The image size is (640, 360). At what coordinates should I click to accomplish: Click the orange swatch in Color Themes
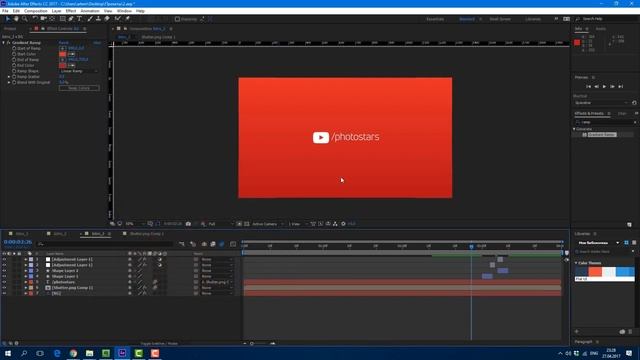tap(595, 271)
